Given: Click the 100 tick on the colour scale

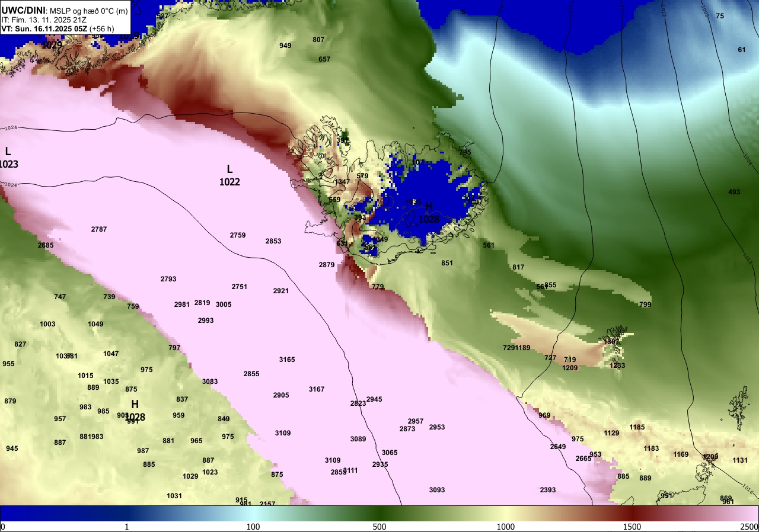Looking at the screenshot, I should (253, 527).
